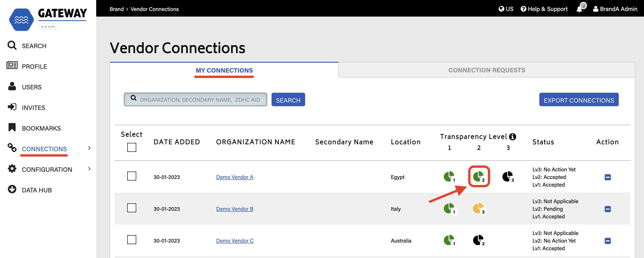Click Demo Vendor C level 2 black pie icon
The width and height of the screenshot is (644, 258).
tap(479, 240)
